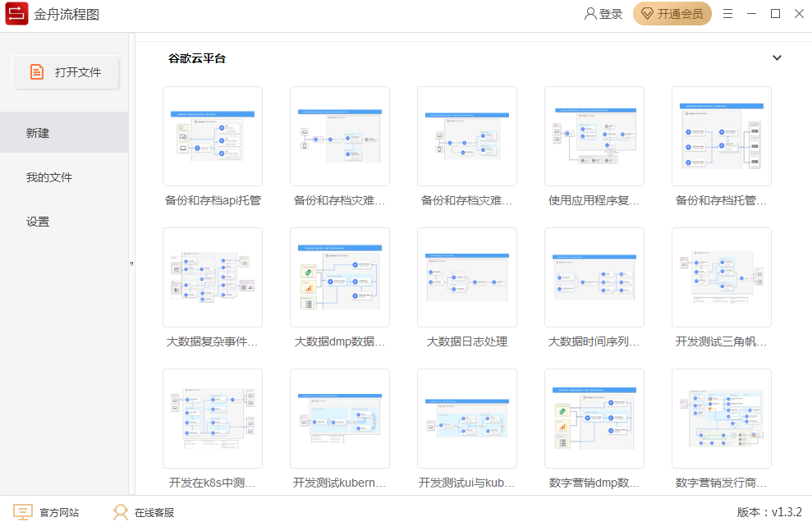Click the 谷歌云平台 section heading
This screenshot has width=812, height=522.
tap(197, 58)
